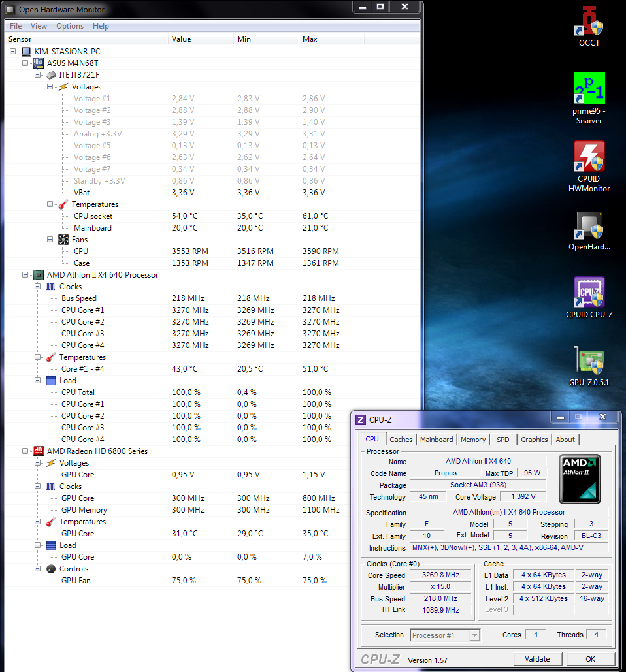Click the lightning icon beside ITE Voltages
The width and height of the screenshot is (626, 672).
tap(63, 87)
